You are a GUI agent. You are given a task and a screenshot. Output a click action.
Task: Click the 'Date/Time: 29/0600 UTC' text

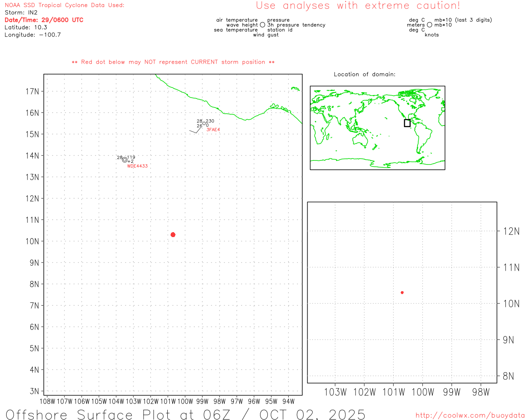pyautogui.click(x=44, y=20)
